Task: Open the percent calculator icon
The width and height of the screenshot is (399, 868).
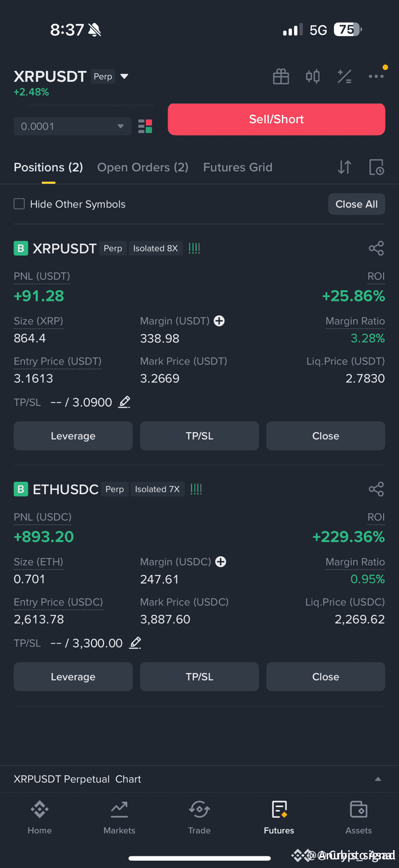Action: click(345, 76)
